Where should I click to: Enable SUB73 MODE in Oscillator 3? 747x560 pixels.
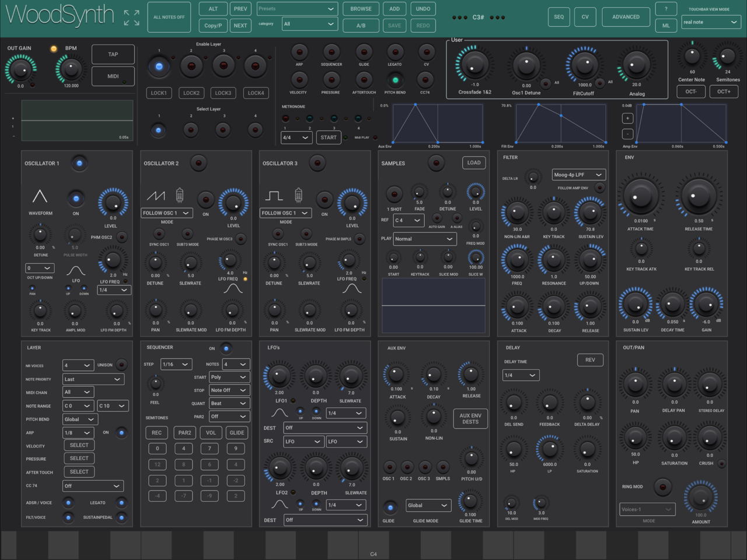point(306,235)
